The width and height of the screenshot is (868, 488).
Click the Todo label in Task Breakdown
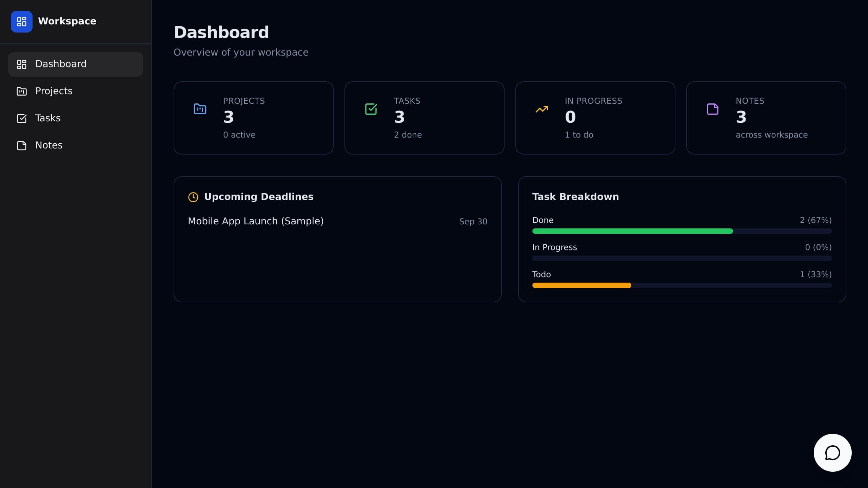pos(541,274)
